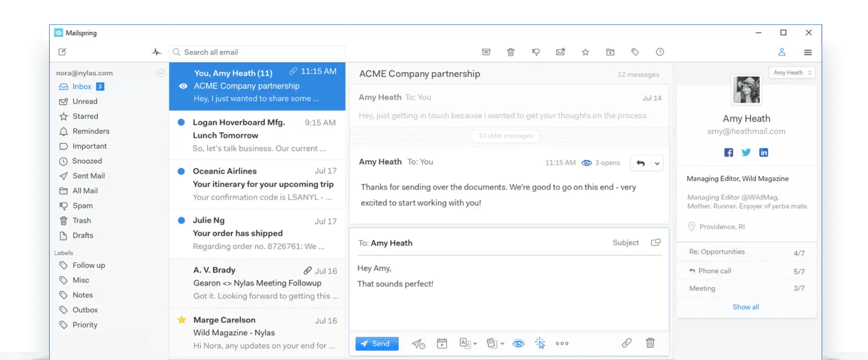The image size is (868, 360).
Task: Discard draft with composer trash icon
Action: click(x=650, y=343)
